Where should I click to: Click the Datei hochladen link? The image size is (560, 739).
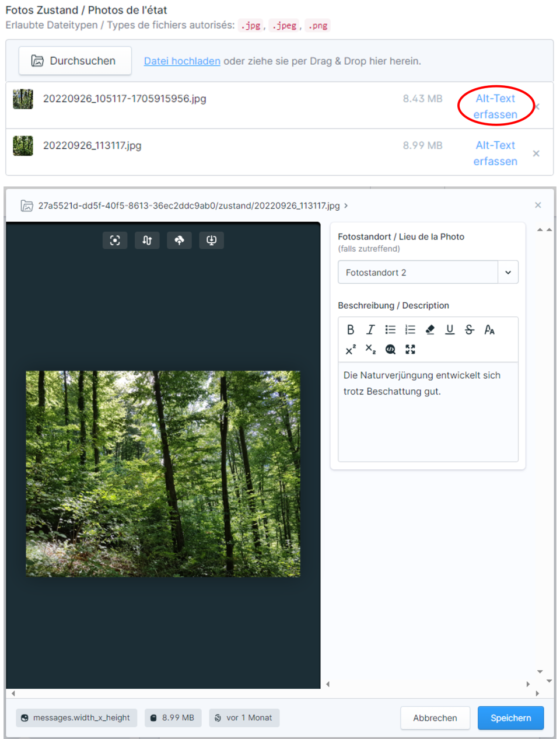(x=182, y=61)
